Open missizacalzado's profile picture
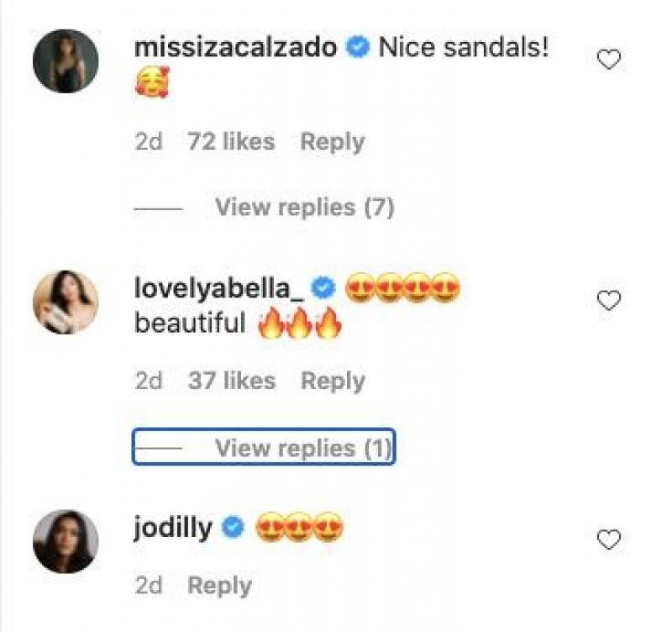The width and height of the screenshot is (672, 632). (66, 61)
